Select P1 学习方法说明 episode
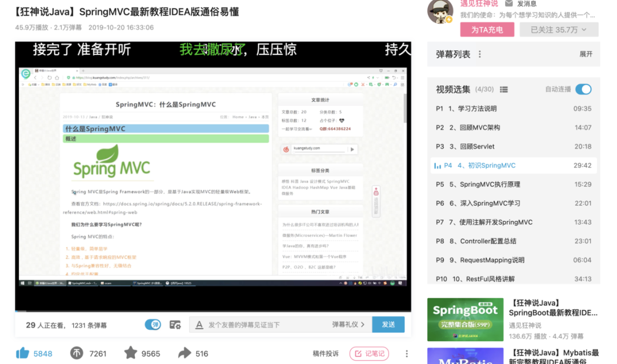 (514, 109)
